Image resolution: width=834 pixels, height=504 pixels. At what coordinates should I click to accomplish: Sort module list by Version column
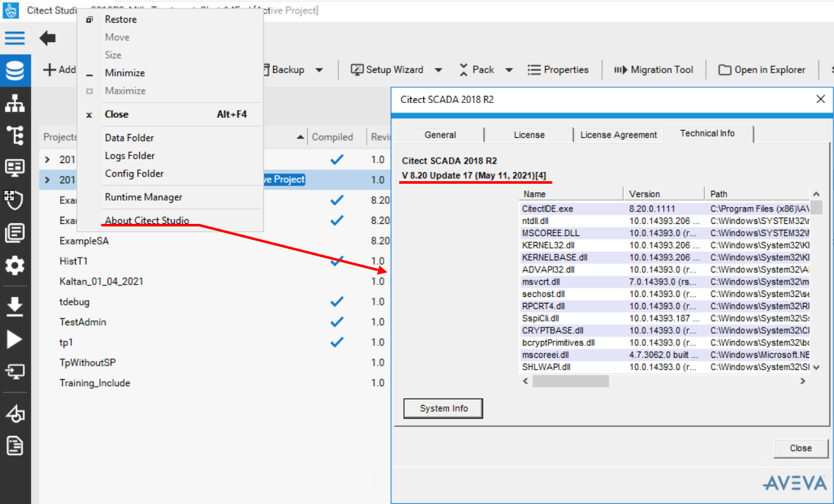pyautogui.click(x=663, y=194)
